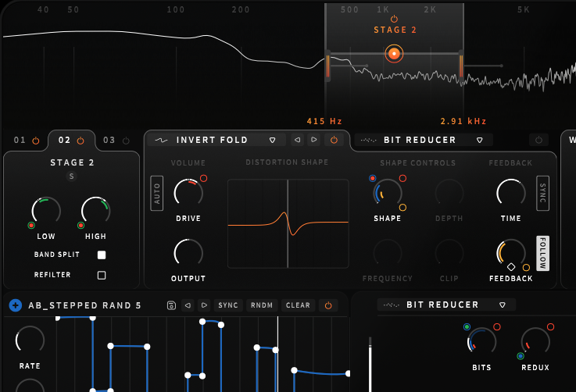Viewport: 576px width, 392px height.
Task: Toggle Invert Fold distortion power button
Action: (335, 141)
